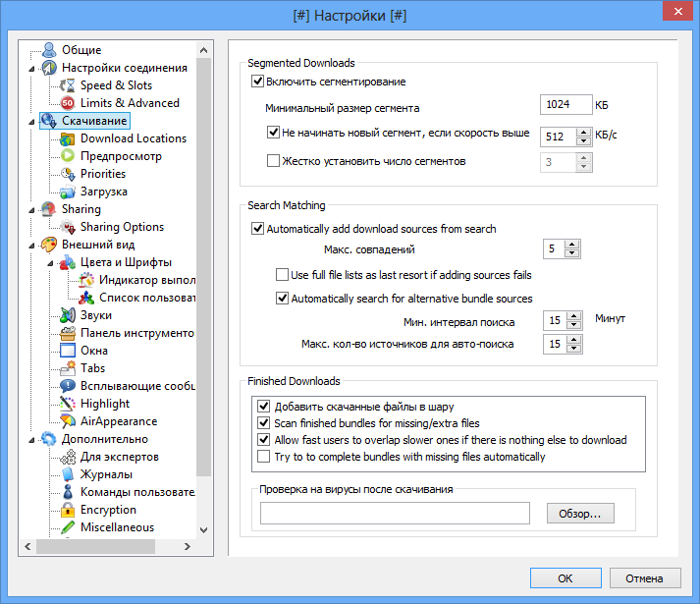Click tree horizontal scrollbar right arrow
Viewport: 700px width, 604px height.
tap(188, 546)
